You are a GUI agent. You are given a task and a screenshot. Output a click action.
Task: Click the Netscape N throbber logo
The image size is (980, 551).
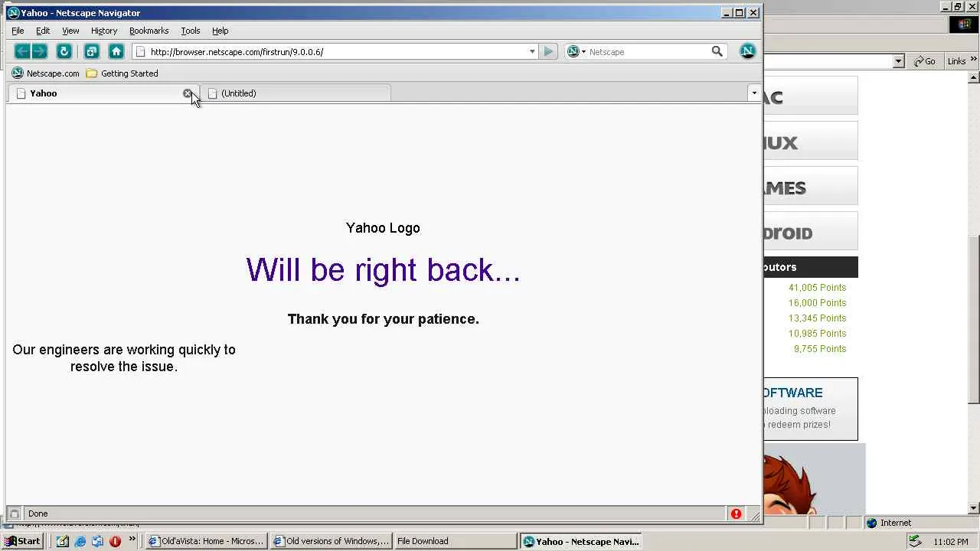click(747, 51)
